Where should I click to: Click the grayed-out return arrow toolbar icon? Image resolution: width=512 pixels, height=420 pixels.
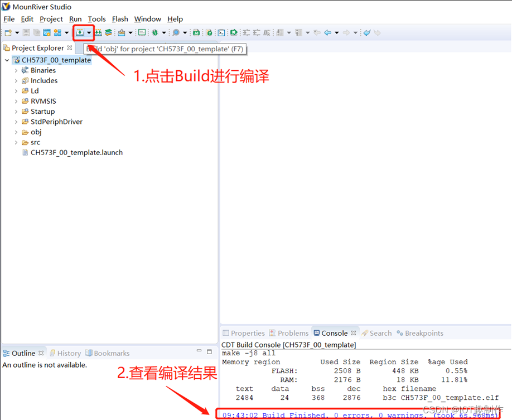tap(377, 33)
